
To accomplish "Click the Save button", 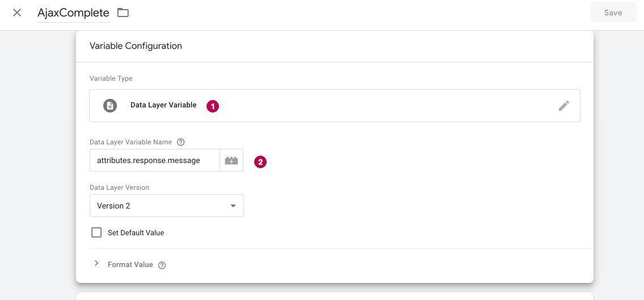I will 613,13.
